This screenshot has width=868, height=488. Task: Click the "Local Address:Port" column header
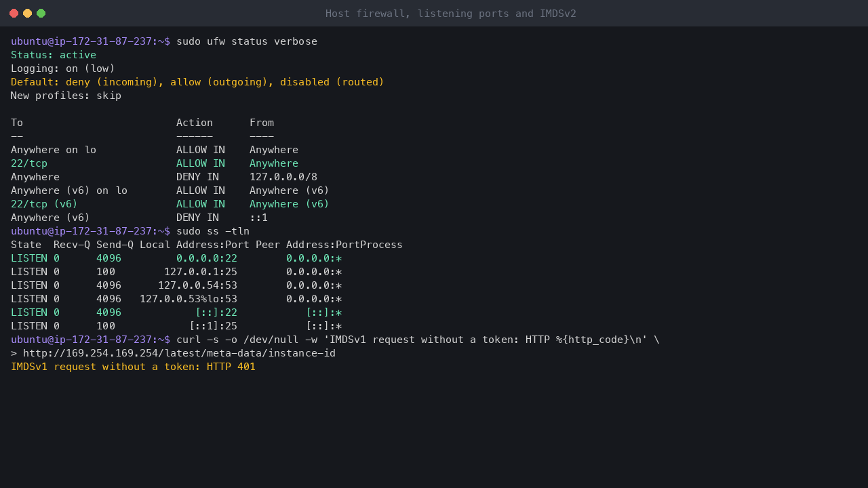[x=195, y=245]
